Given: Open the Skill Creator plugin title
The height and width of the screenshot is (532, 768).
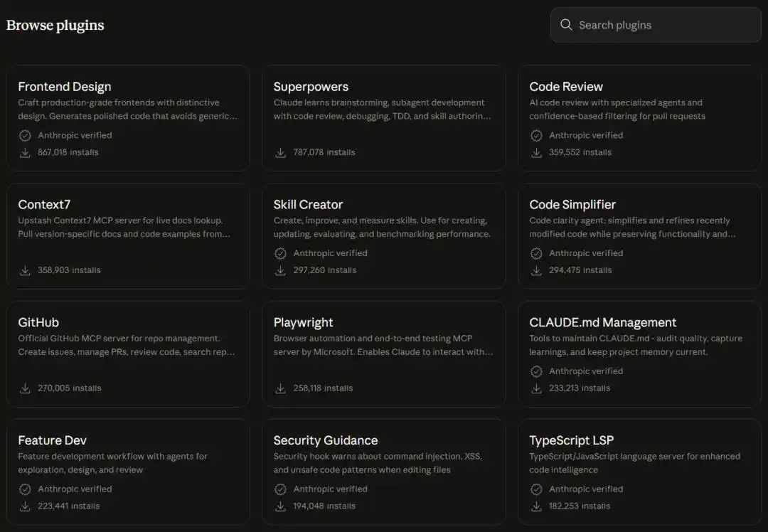Looking at the screenshot, I should coord(308,204).
